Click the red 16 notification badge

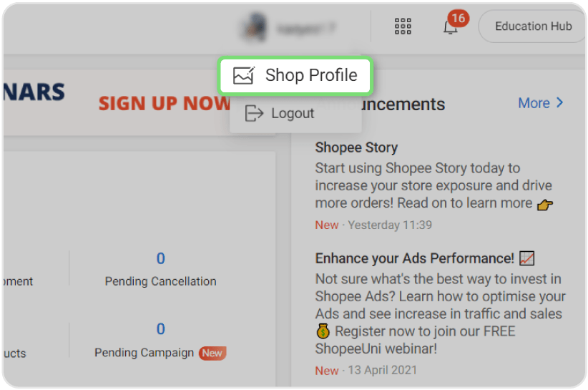tap(459, 18)
